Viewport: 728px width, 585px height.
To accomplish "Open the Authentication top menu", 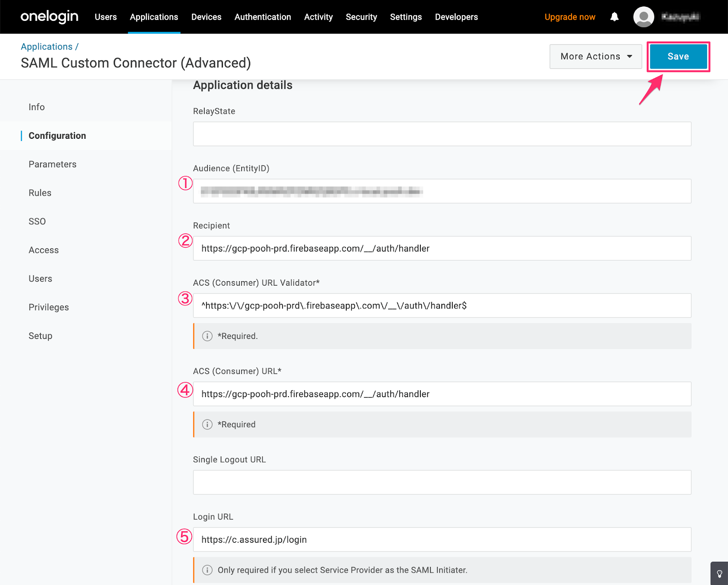I will [263, 17].
